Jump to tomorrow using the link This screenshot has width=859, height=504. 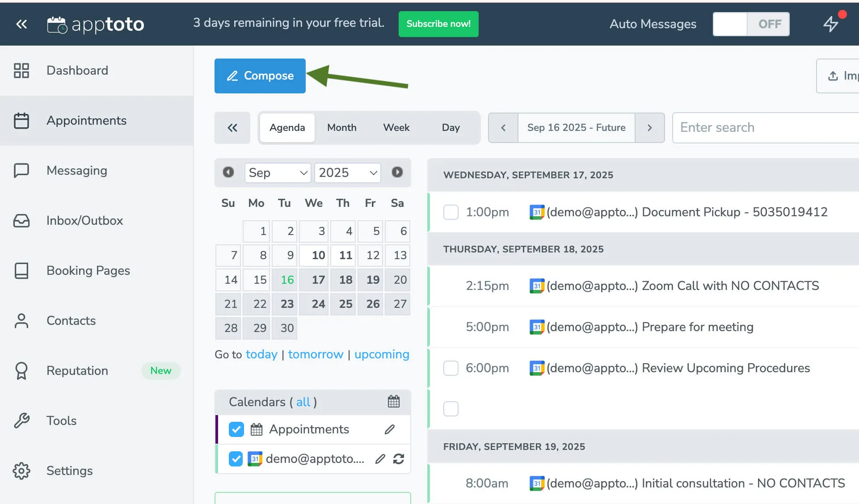[x=316, y=354]
